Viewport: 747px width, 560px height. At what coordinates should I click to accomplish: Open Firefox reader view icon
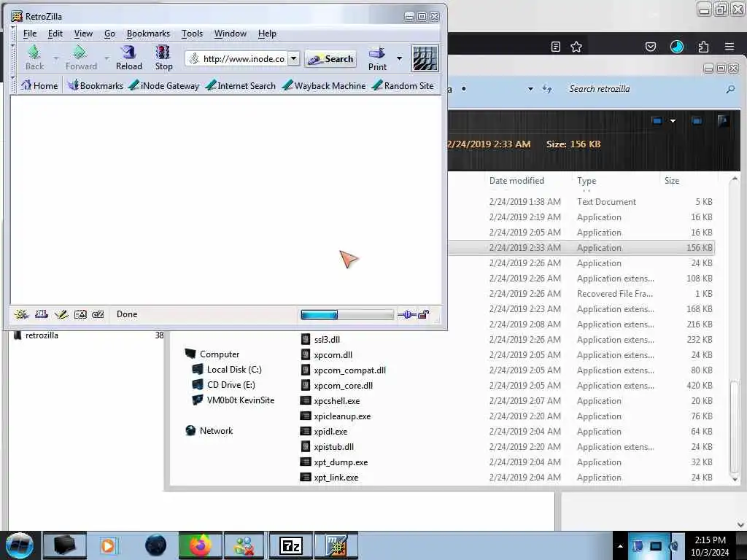[x=555, y=47]
